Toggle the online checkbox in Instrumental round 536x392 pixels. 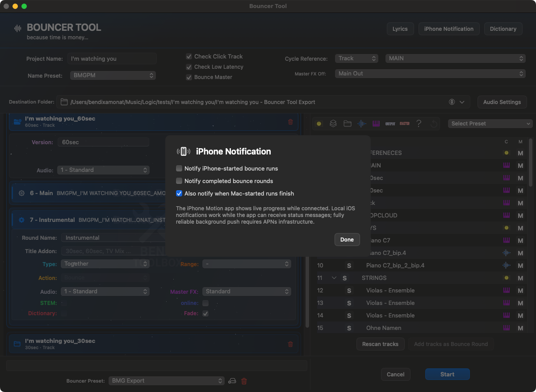pos(205,303)
